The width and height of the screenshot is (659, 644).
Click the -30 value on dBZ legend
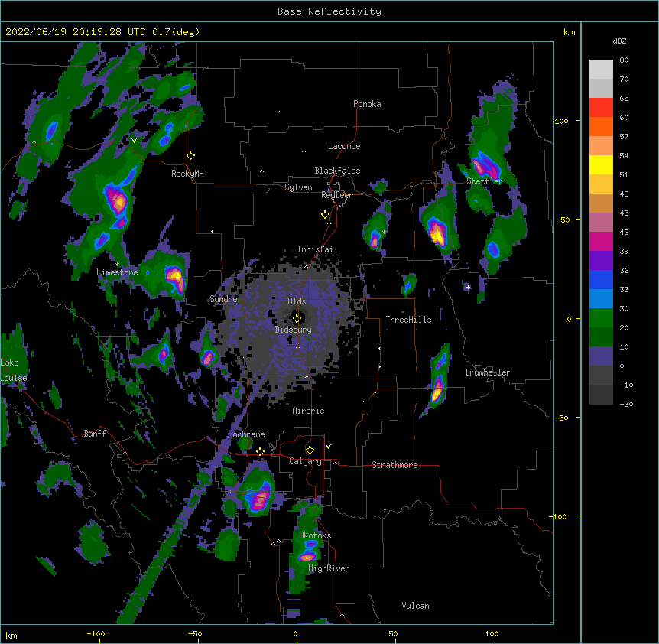coord(626,404)
